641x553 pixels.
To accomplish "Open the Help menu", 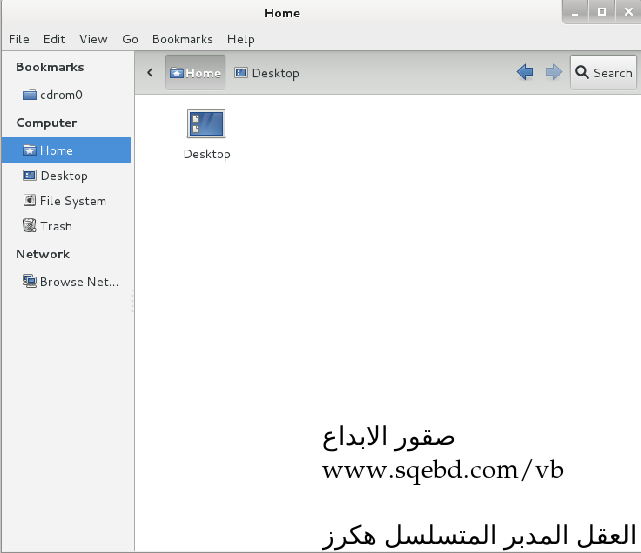I will (x=240, y=39).
